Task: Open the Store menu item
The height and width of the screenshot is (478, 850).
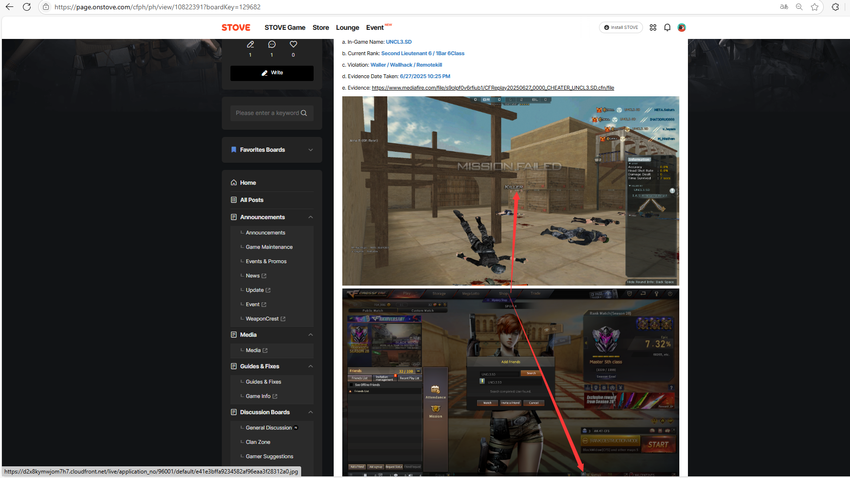Action: pyautogui.click(x=320, y=28)
